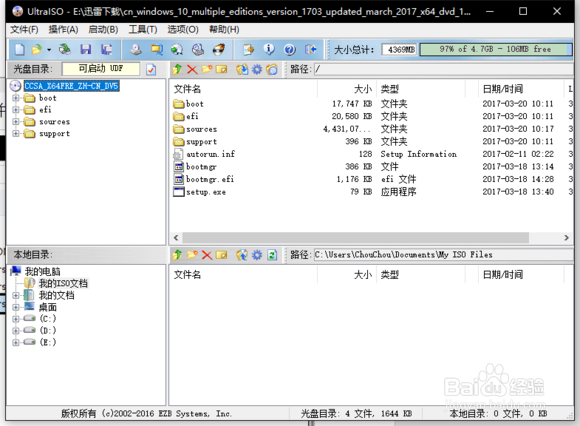
Task: Click the Set boot file icon in disc pane
Action: (272, 69)
